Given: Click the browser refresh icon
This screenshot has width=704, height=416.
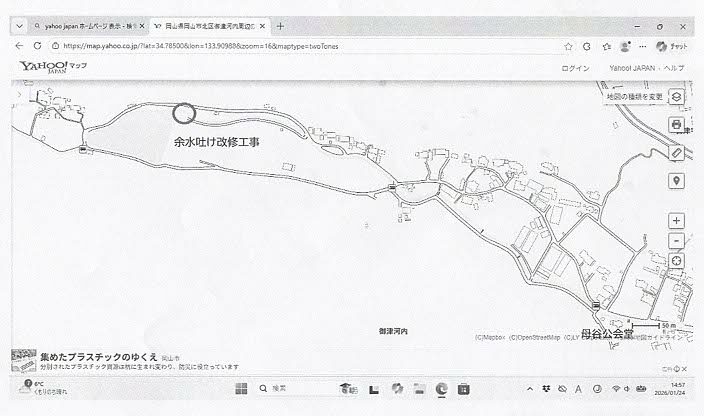Looking at the screenshot, I should pos(38,46).
